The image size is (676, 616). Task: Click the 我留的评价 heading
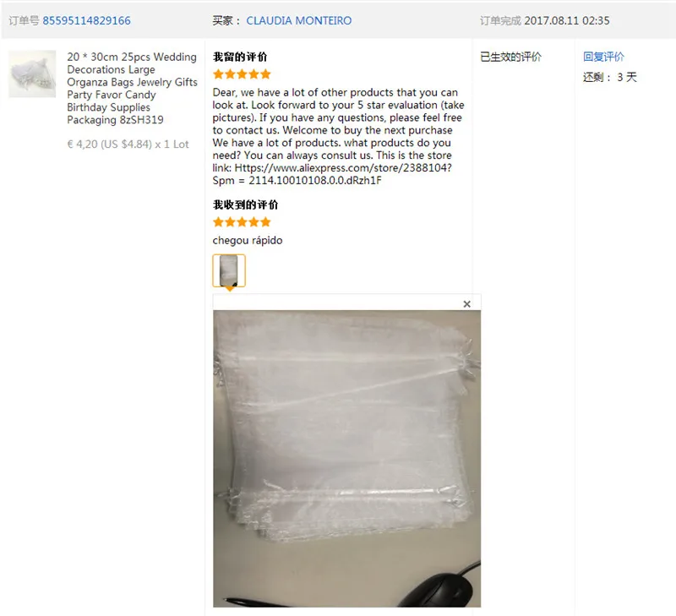point(240,57)
